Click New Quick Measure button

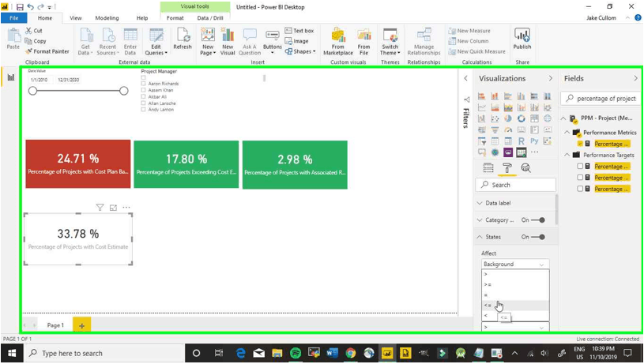tap(476, 51)
